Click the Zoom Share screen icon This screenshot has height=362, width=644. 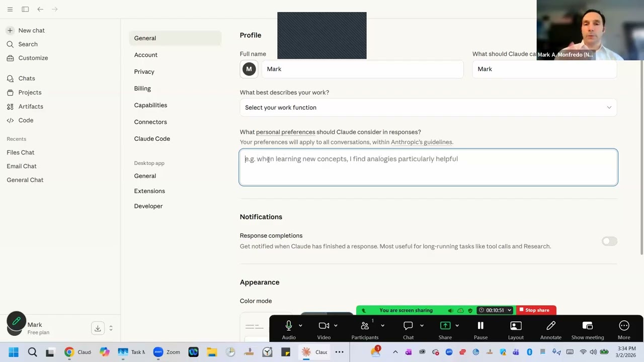tap(445, 326)
